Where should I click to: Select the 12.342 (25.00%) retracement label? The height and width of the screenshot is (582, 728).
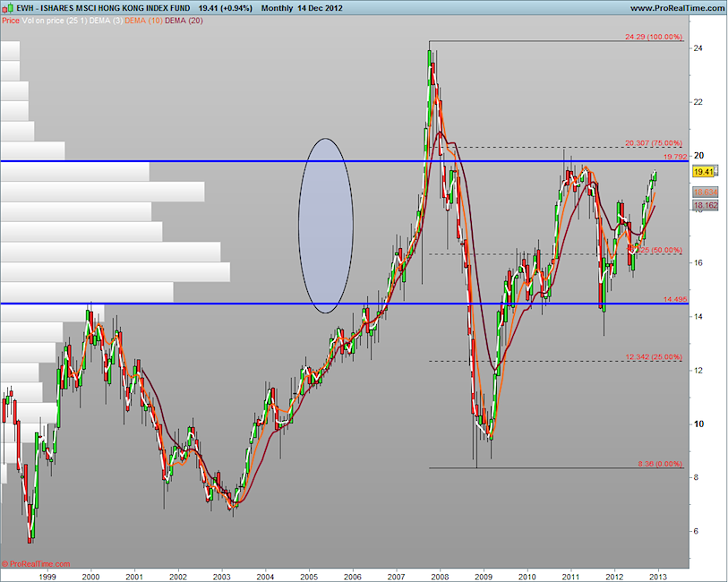[x=654, y=357]
